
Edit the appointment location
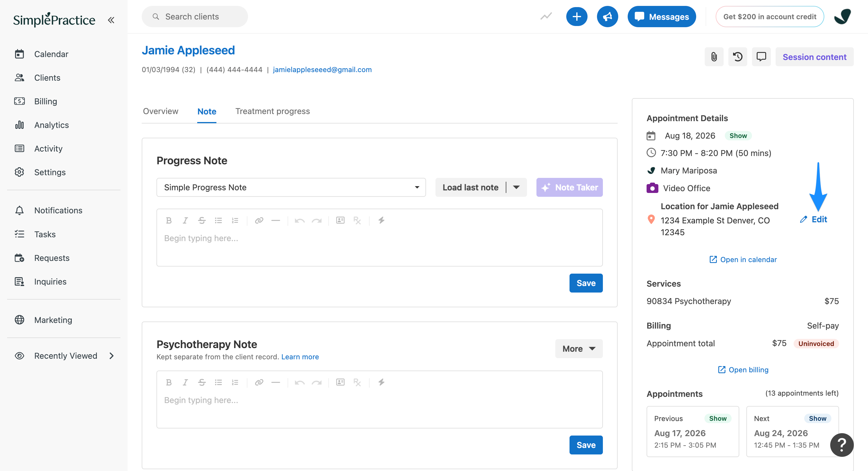click(x=813, y=220)
